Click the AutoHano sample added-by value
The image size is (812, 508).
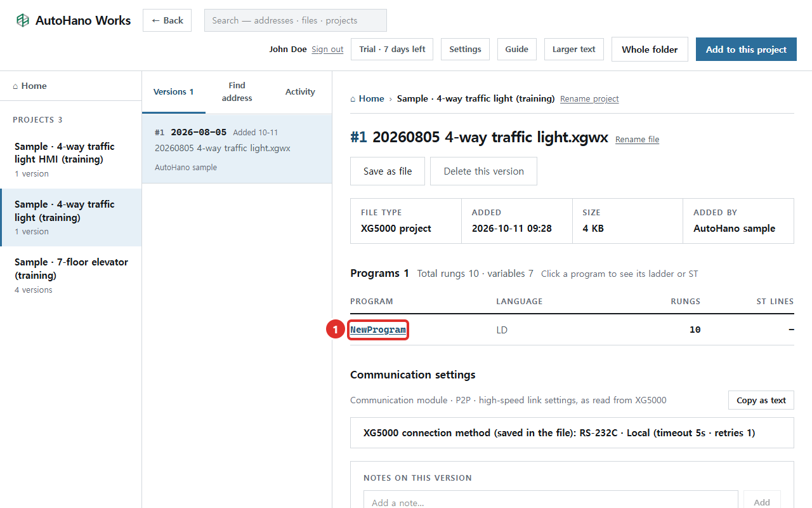[734, 229]
